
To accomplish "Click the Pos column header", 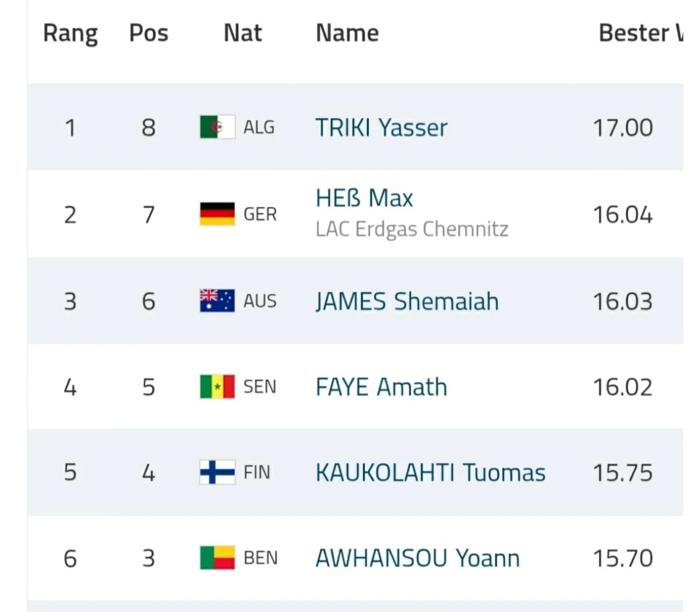I will click(149, 33).
